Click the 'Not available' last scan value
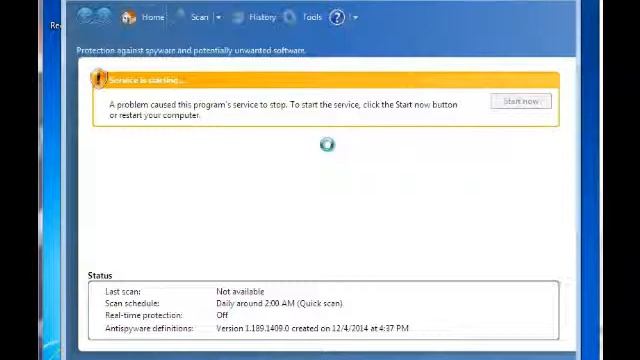 (240, 291)
